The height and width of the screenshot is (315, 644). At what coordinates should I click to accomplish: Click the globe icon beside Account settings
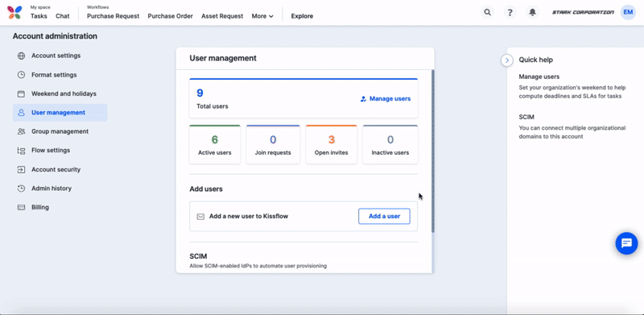21,56
